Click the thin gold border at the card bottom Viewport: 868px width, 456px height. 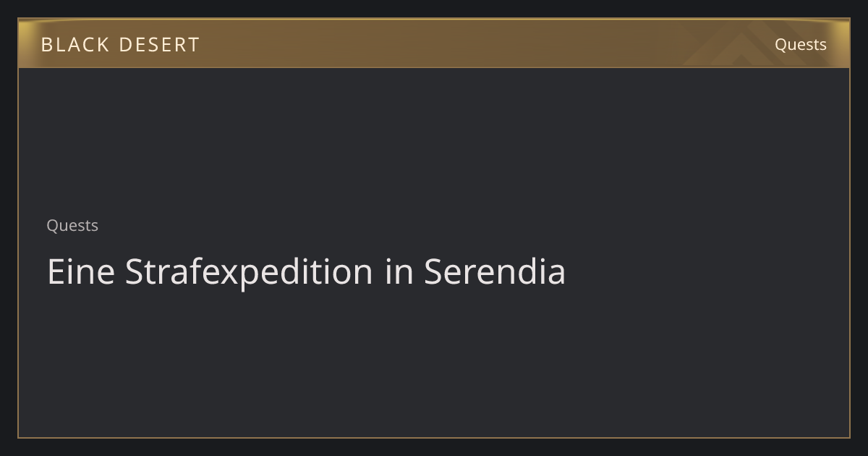tap(434, 437)
